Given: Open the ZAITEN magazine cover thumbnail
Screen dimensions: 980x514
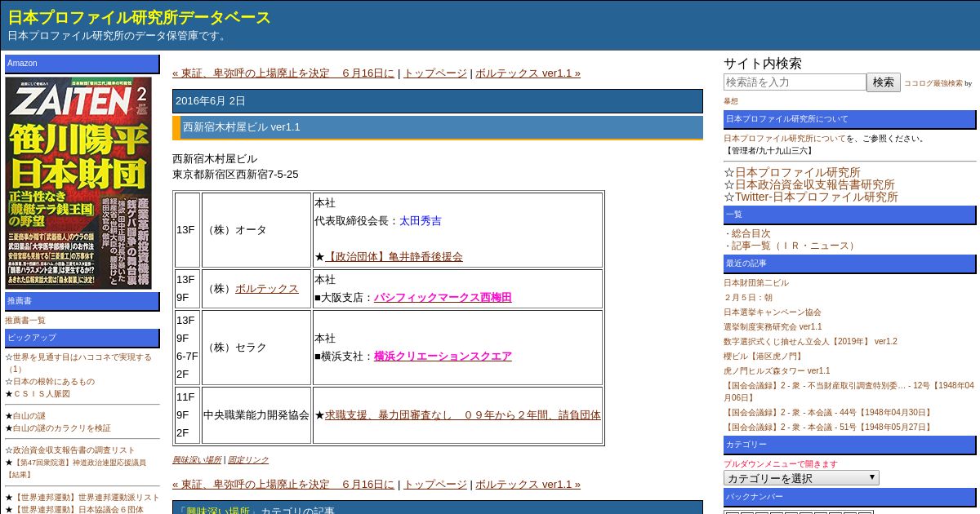Looking at the screenshot, I should point(79,183).
